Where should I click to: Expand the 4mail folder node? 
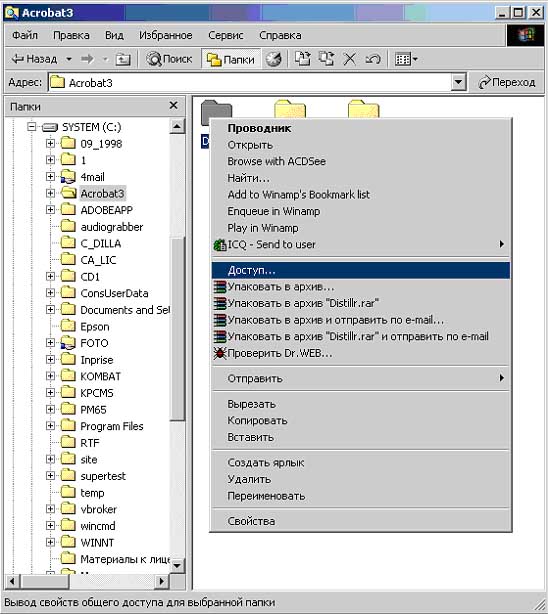pyautogui.click(x=50, y=177)
